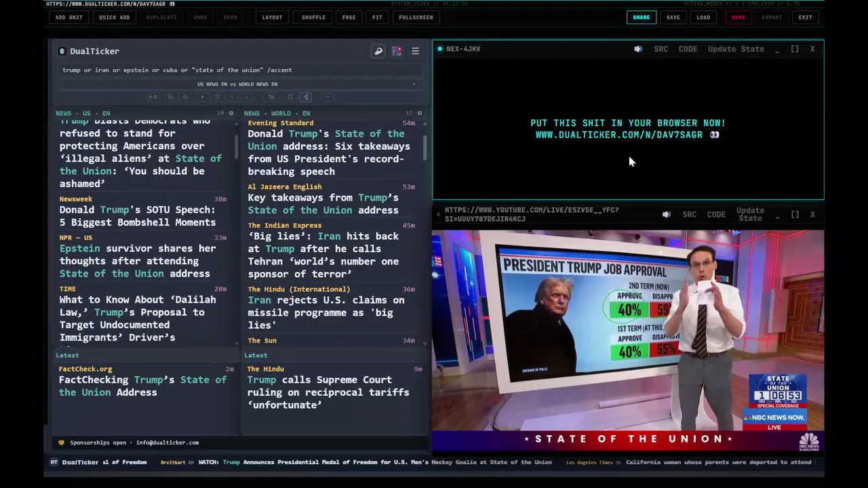
Task: Open Newsweek Trump's SOTU Speech headline
Action: [138, 216]
